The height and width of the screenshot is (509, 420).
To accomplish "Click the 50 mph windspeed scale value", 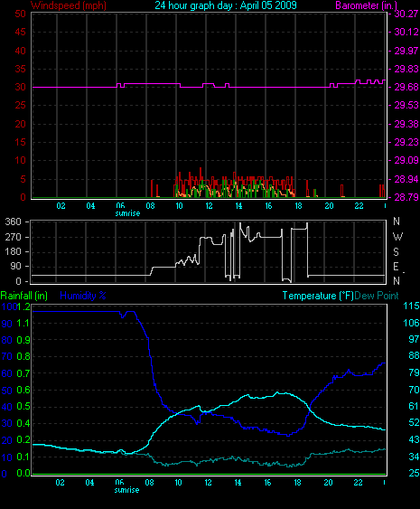I will click(x=21, y=14).
